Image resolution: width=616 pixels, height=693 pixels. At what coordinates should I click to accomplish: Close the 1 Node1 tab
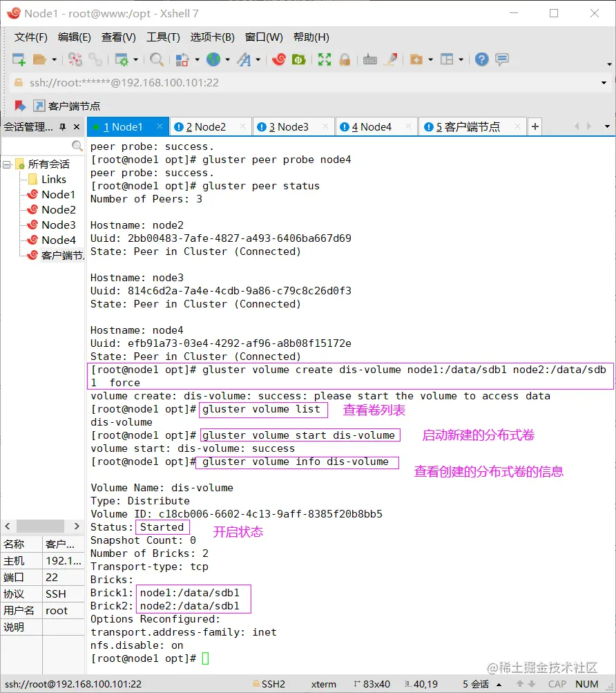point(160,126)
